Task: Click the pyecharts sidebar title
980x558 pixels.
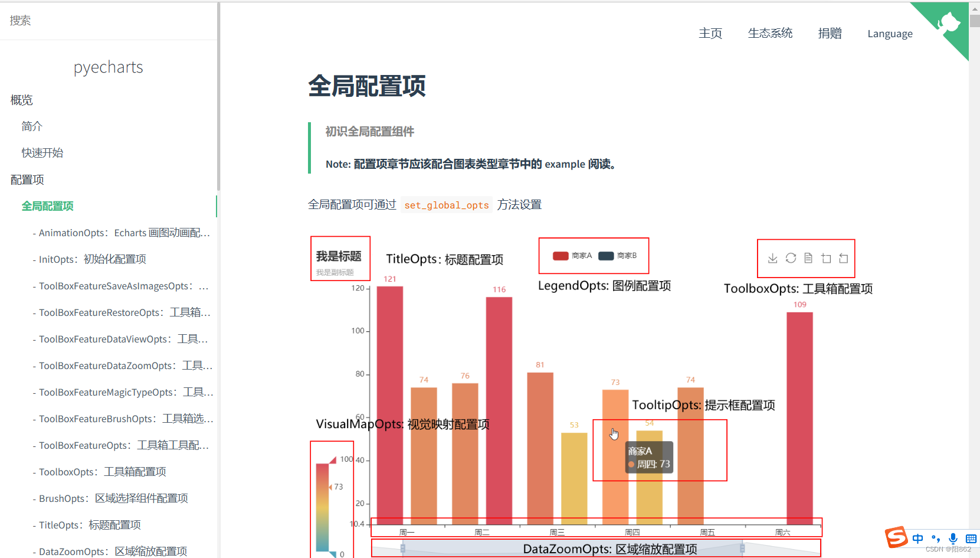Action: click(x=109, y=67)
